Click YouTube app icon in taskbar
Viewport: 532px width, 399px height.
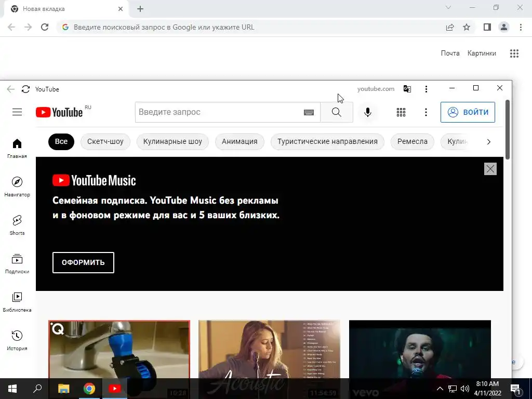[115, 389]
